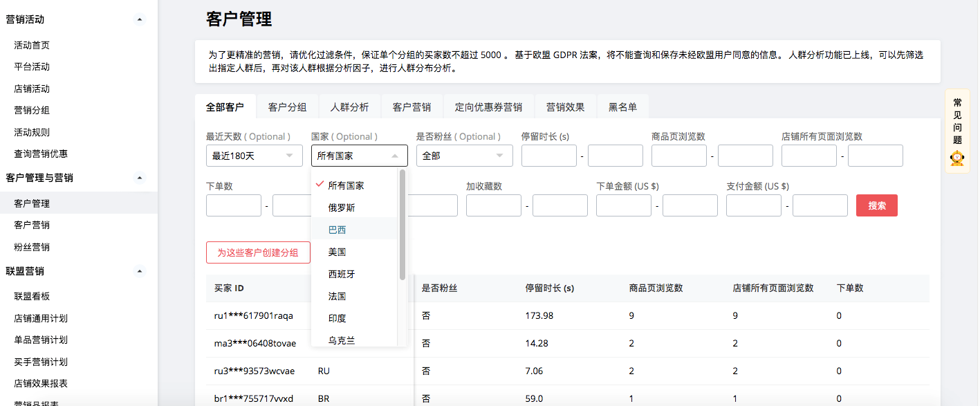Viewport: 980px width, 406px height.
Task: Go to the 黑名单 tab
Action: 622,107
